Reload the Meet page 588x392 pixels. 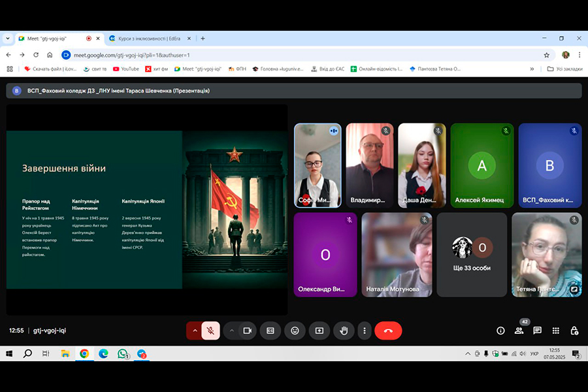pyautogui.click(x=36, y=55)
